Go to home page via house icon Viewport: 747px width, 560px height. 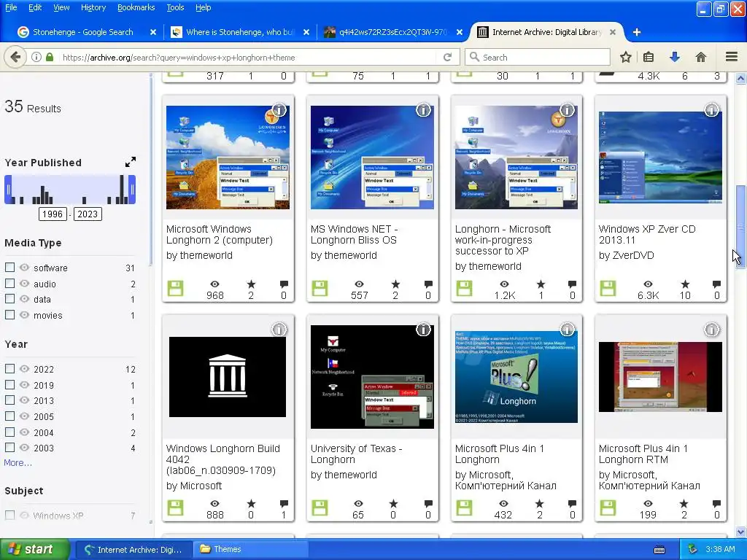coord(700,57)
